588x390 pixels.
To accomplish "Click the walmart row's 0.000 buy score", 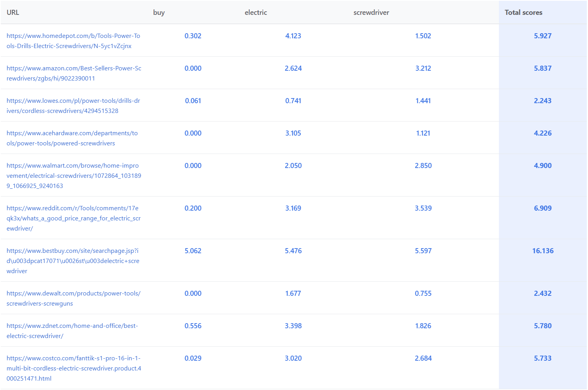I will pyautogui.click(x=193, y=166).
